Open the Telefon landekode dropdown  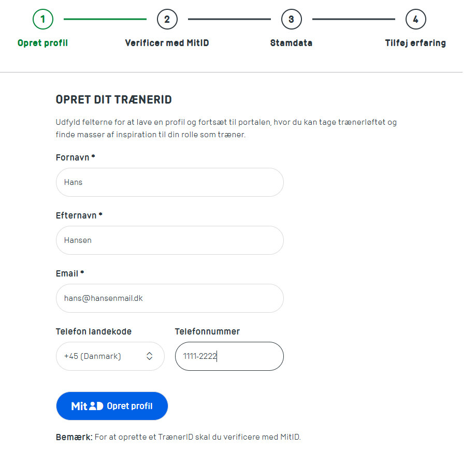point(110,356)
